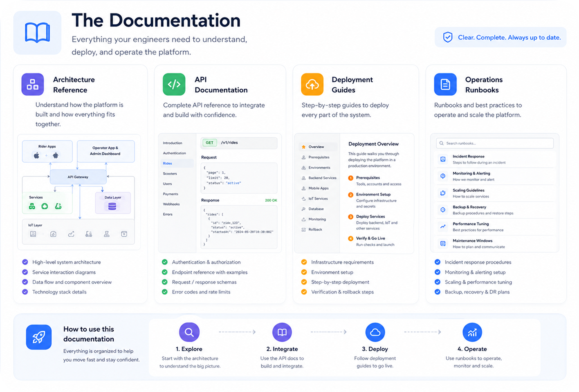Open Backend Services in the deployment sidebar
This screenshot has height=392, width=579.
pyautogui.click(x=323, y=178)
